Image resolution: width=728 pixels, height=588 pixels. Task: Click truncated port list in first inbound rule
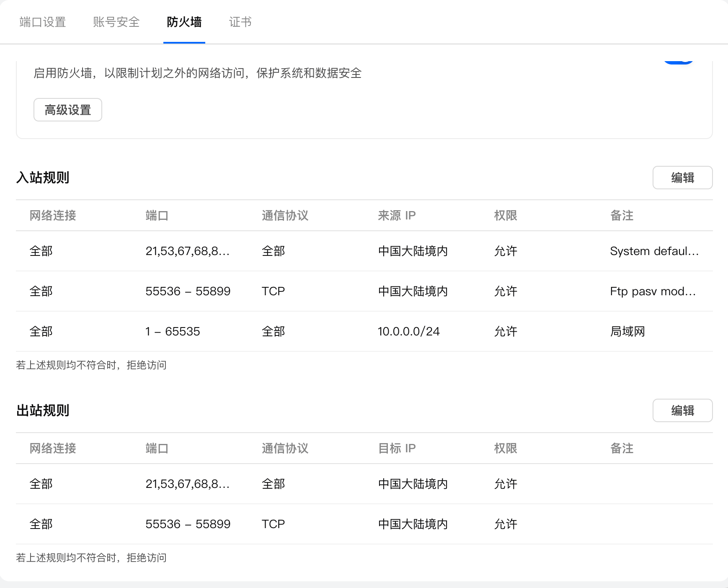[x=187, y=251]
